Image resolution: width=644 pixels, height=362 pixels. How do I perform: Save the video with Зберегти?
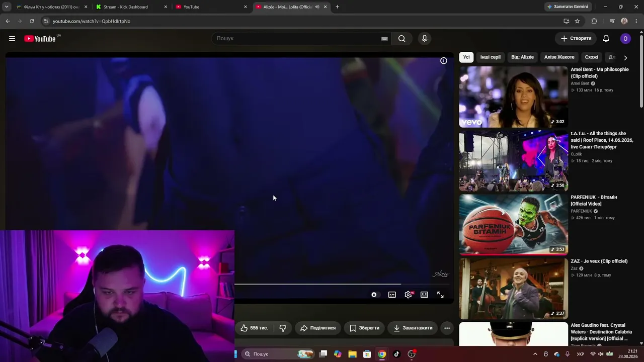coord(365,328)
